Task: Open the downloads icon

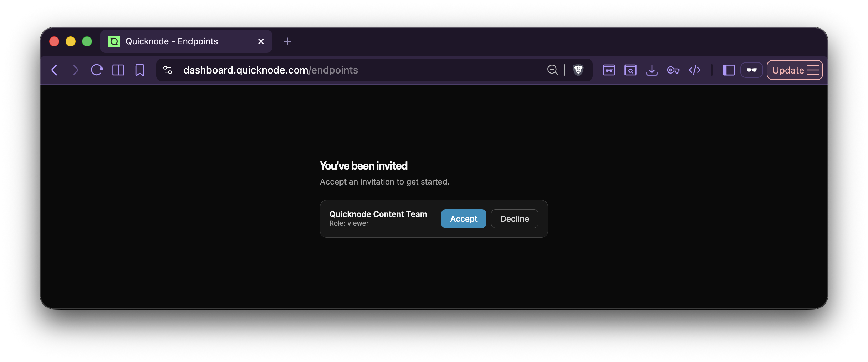Action: [x=652, y=70]
